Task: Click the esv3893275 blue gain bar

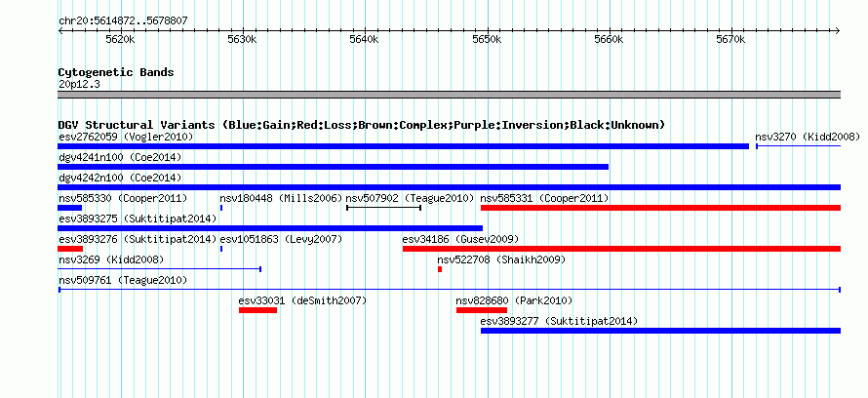Action: (x=270, y=228)
